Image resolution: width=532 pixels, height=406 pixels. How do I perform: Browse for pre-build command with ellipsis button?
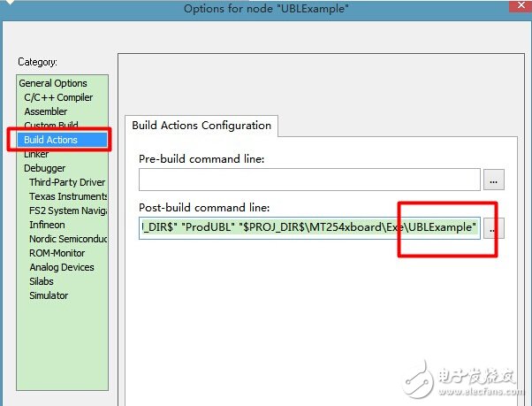click(x=493, y=180)
